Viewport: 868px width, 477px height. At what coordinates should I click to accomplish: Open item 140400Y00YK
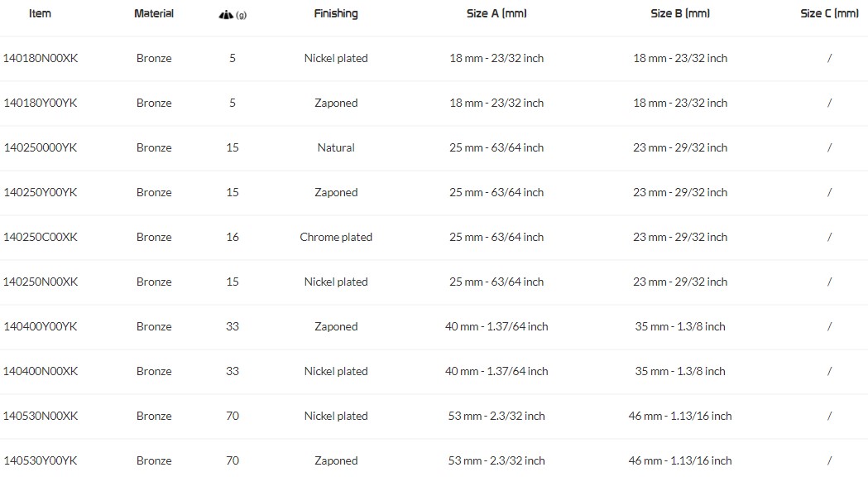point(41,327)
